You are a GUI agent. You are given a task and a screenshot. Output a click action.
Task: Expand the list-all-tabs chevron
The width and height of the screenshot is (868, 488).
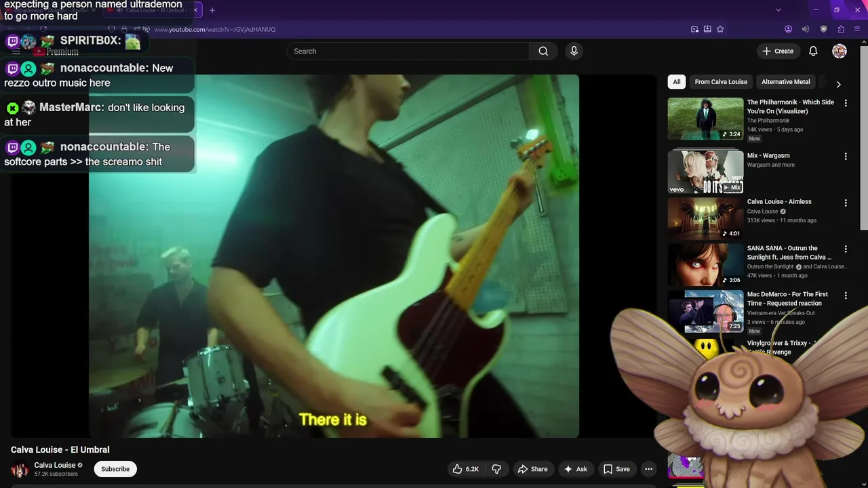(x=778, y=10)
